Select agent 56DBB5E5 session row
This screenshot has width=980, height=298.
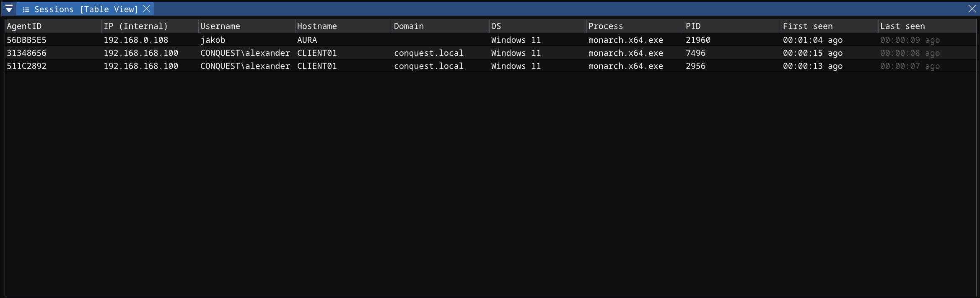point(27,40)
